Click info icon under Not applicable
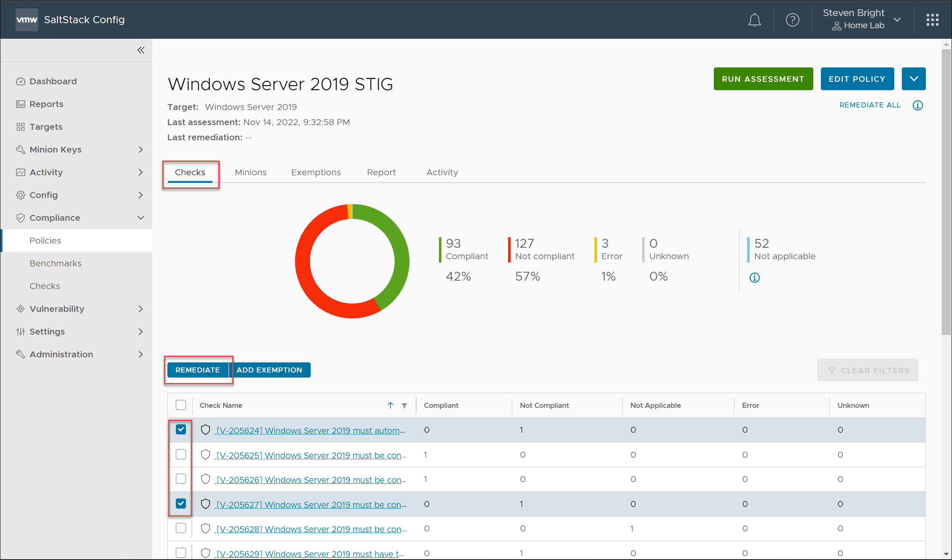This screenshot has width=952, height=560. 754,278
